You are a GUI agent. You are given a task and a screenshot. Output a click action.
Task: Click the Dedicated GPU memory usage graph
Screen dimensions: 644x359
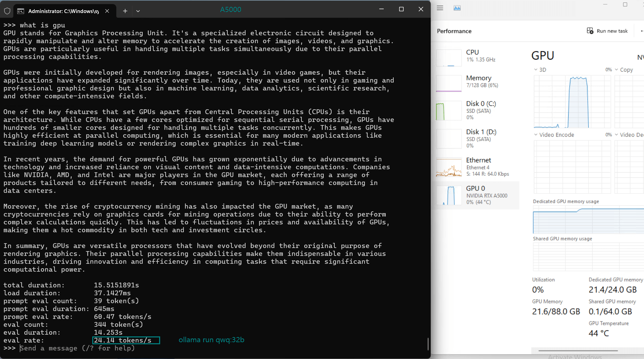[588, 220]
